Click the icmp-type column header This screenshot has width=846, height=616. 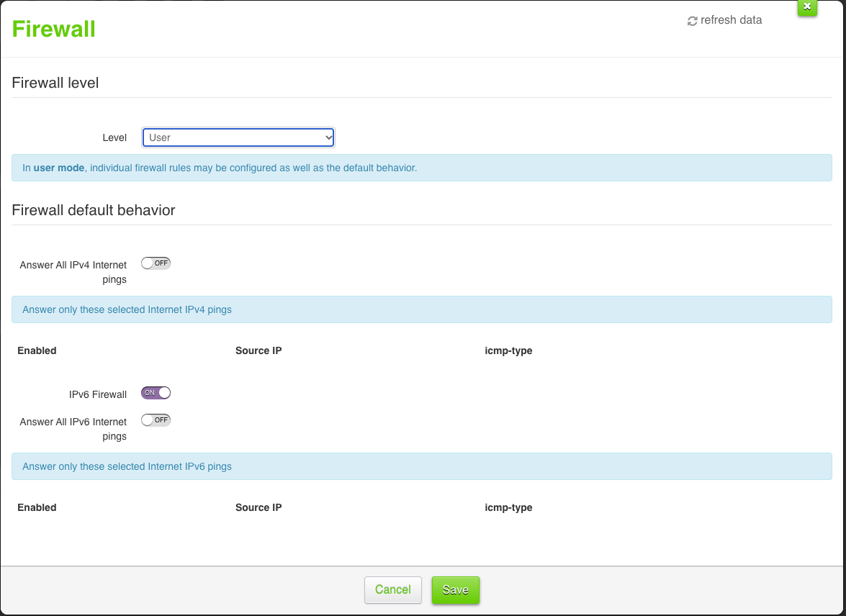click(x=508, y=350)
